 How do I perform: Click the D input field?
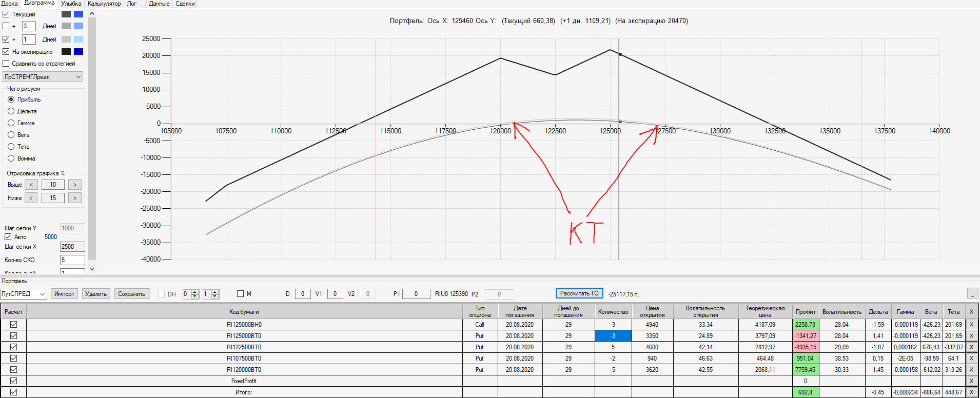point(303,294)
